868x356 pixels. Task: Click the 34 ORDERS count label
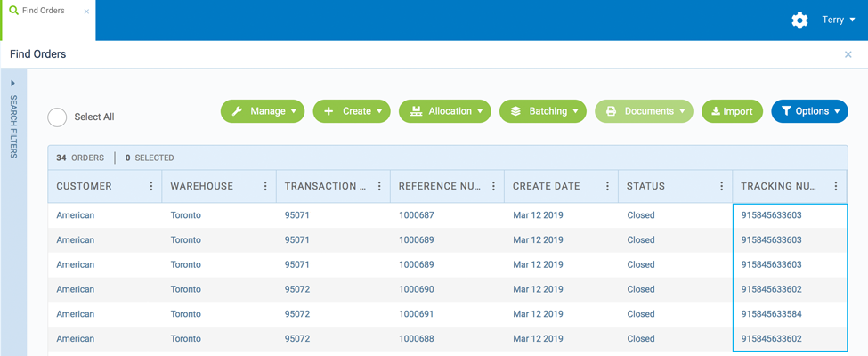(80, 158)
